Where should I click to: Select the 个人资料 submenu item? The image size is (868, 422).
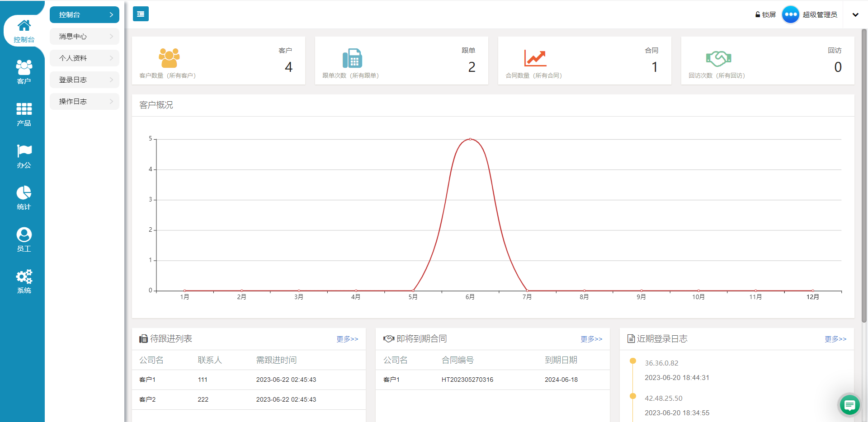[x=85, y=58]
